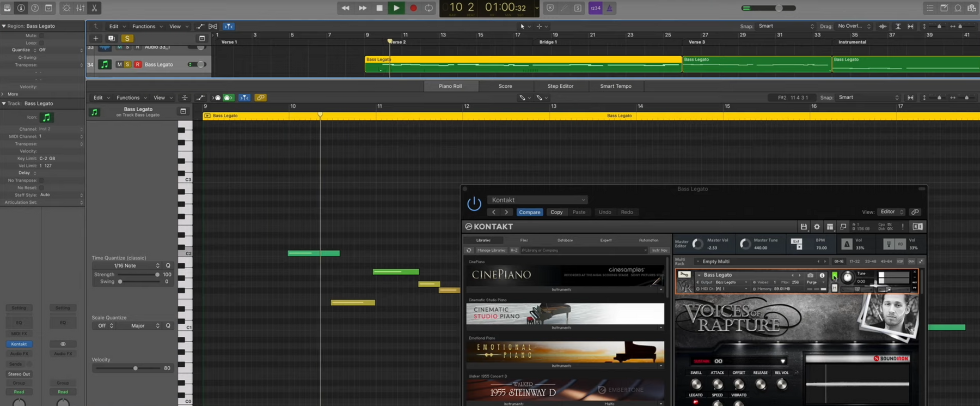Adjust the piano roll Velocity slider
The height and width of the screenshot is (406, 980).
point(136,368)
